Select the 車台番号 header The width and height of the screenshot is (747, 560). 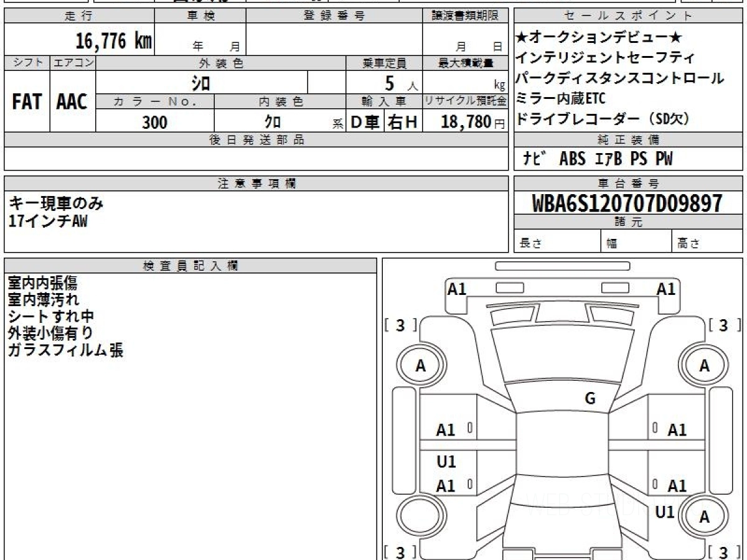click(629, 184)
